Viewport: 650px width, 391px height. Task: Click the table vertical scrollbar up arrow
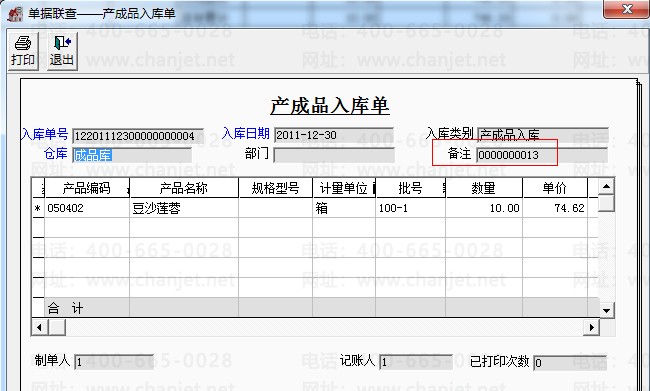(x=606, y=186)
